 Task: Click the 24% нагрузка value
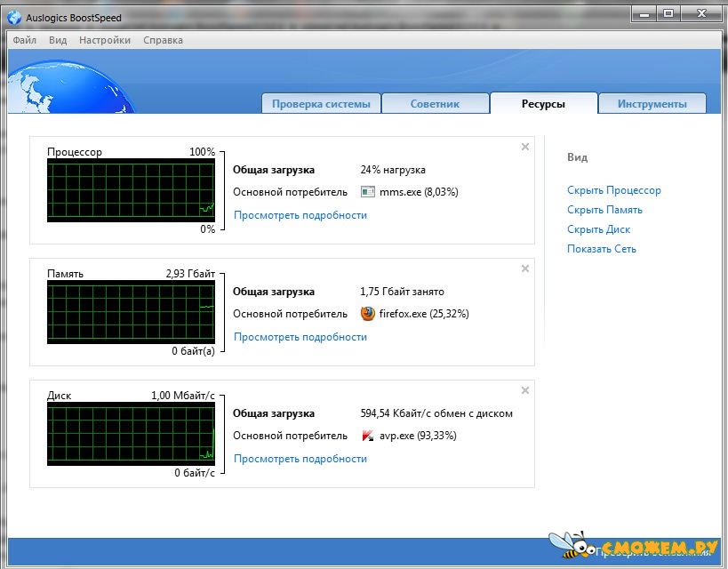pyautogui.click(x=393, y=170)
